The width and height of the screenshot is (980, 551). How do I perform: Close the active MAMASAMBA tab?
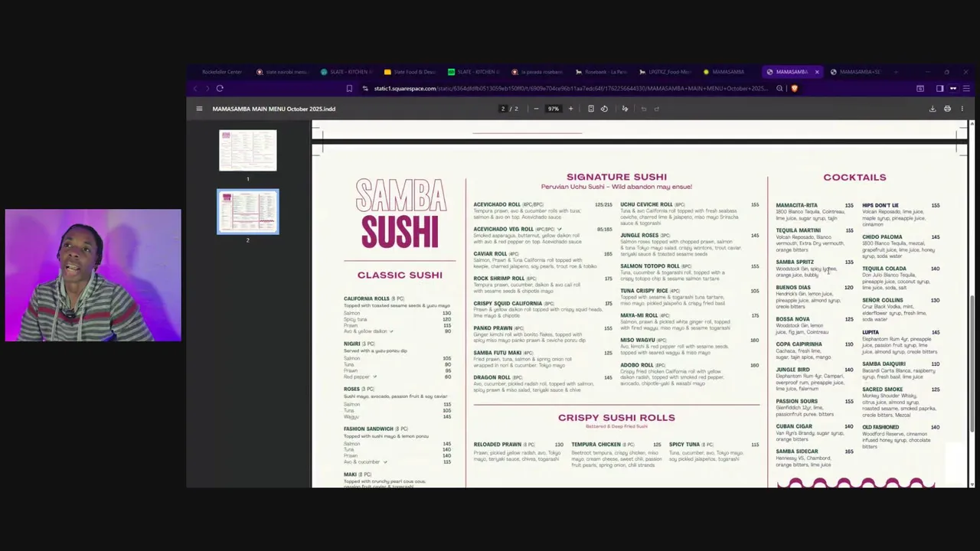pyautogui.click(x=816, y=72)
